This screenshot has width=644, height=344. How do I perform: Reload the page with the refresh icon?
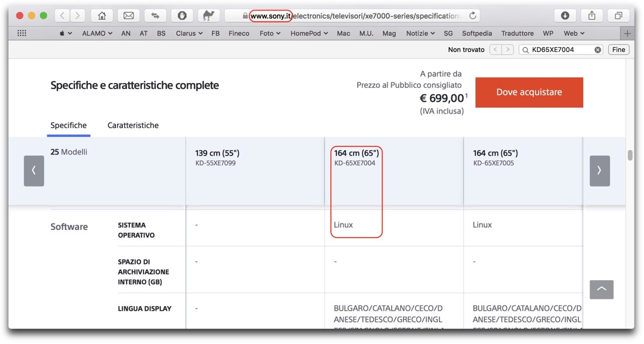coord(472,16)
